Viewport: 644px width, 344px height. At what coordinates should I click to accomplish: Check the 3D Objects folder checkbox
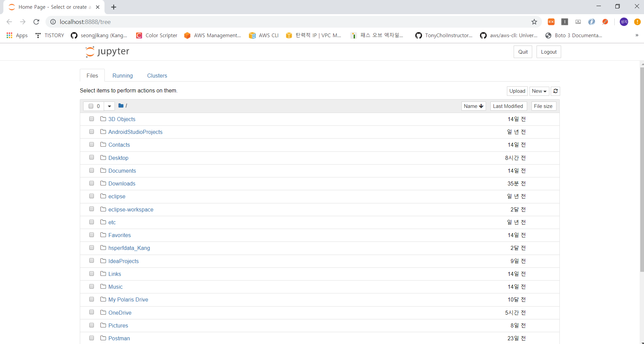(92, 119)
